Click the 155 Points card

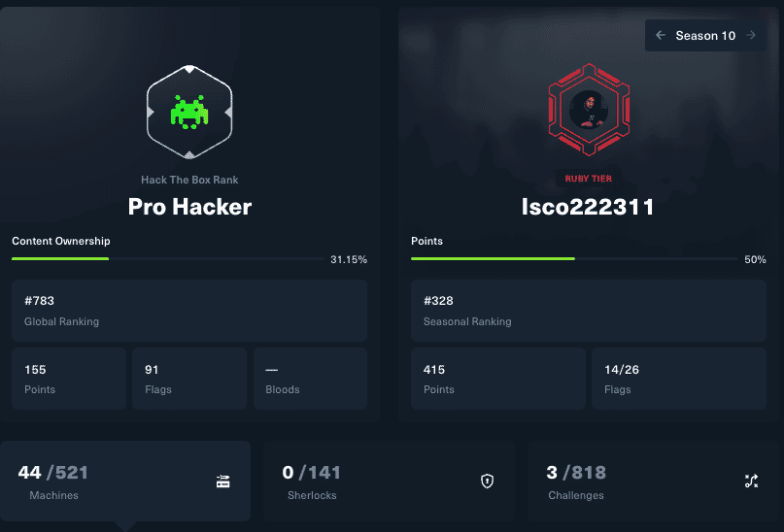tap(69, 379)
